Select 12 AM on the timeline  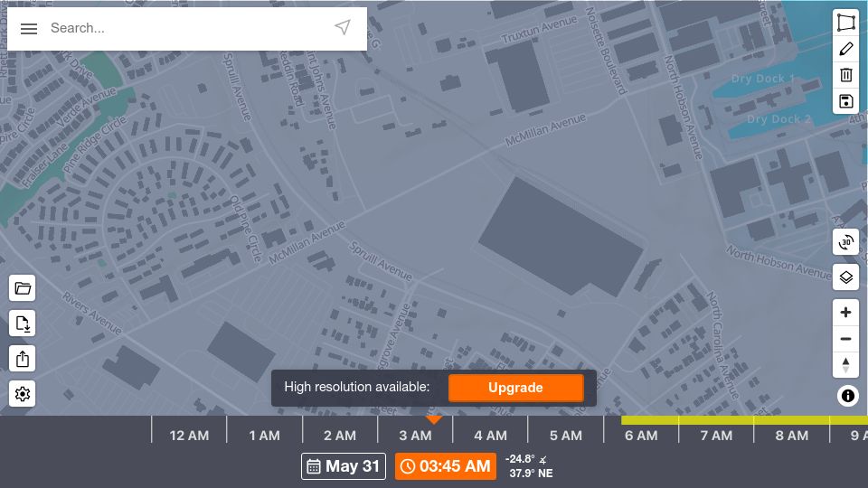click(189, 436)
